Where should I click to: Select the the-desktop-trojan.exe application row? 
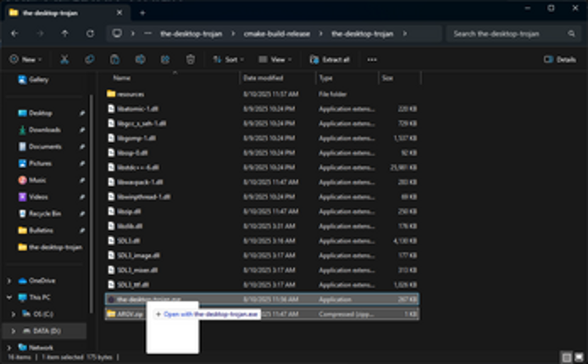tap(262, 299)
